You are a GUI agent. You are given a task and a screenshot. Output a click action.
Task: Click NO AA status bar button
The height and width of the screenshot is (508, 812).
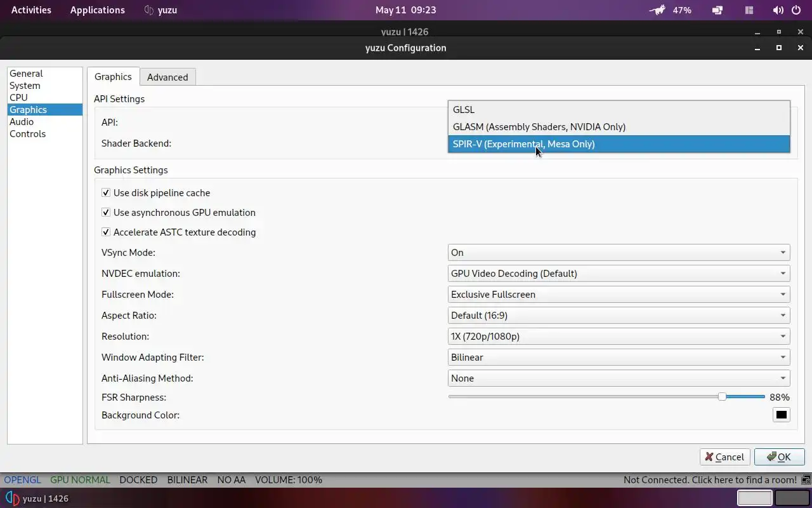[x=232, y=480]
